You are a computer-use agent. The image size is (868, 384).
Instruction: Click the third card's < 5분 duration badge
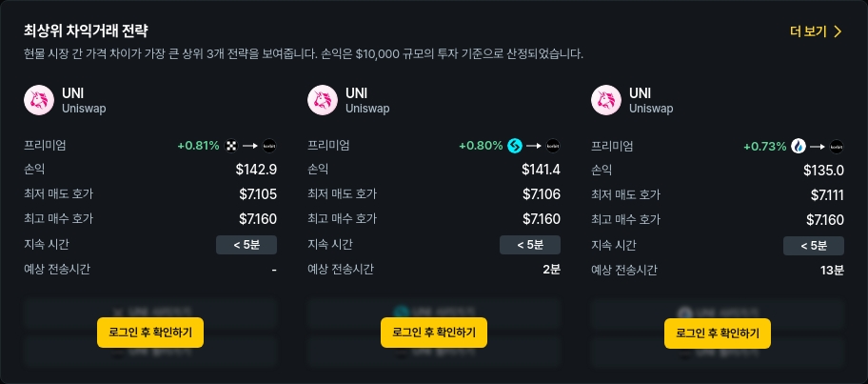(814, 246)
